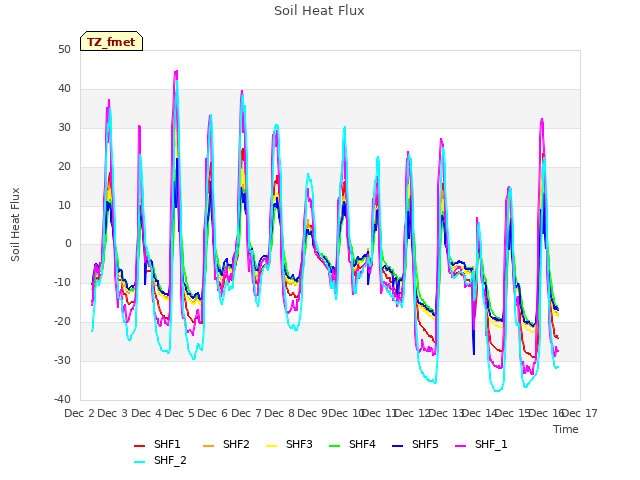Select the SHF4 legend entry
This screenshot has width=640, height=480.
pyautogui.click(x=352, y=444)
